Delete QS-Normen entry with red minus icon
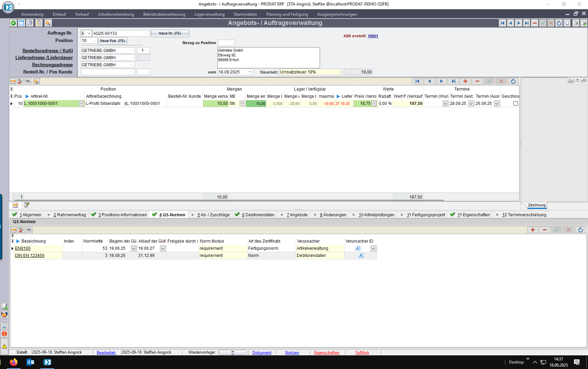Screen dimensions: 588x369 pos(545,230)
